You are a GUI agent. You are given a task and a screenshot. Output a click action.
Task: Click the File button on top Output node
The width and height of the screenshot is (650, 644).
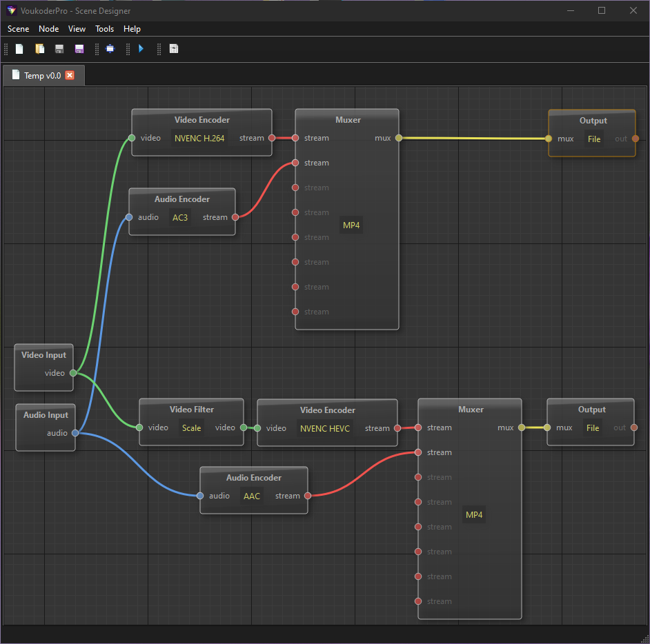pos(594,139)
